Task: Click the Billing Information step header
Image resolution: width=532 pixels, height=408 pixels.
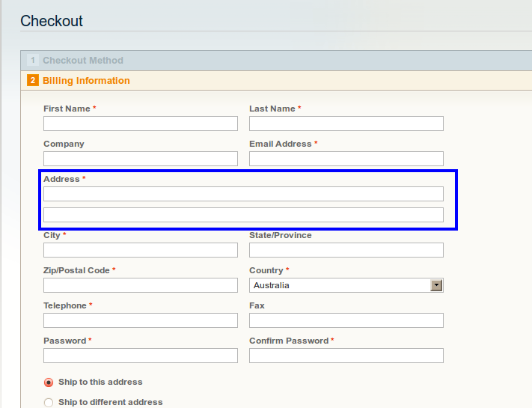Action: point(86,81)
